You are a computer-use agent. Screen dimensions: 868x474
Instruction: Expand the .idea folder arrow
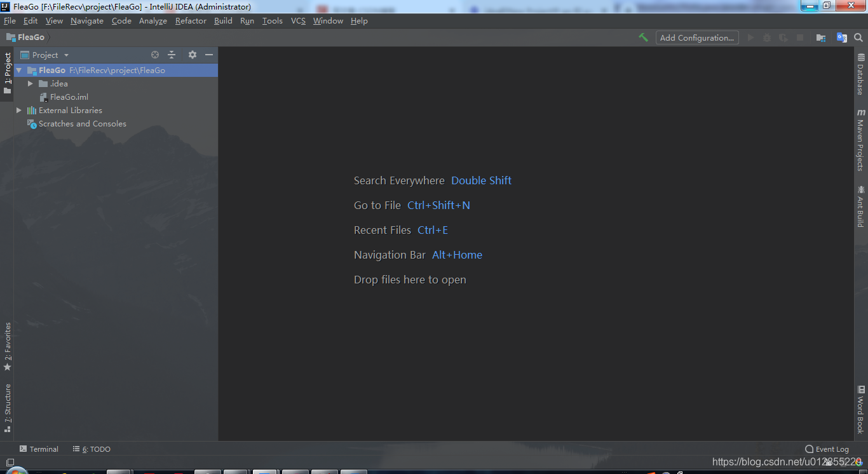(x=30, y=84)
